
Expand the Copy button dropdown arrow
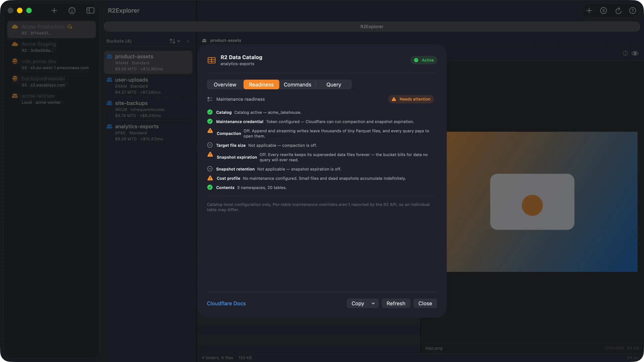[373, 303]
